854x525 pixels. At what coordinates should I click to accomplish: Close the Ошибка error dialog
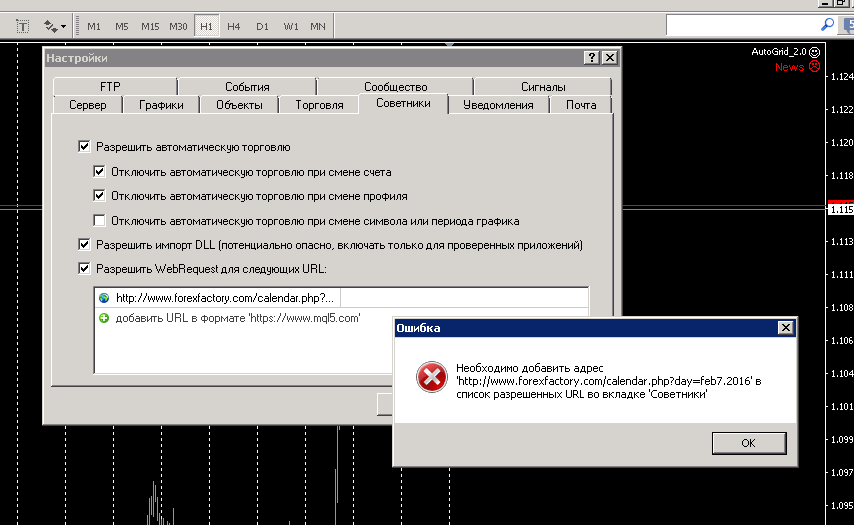[785, 327]
